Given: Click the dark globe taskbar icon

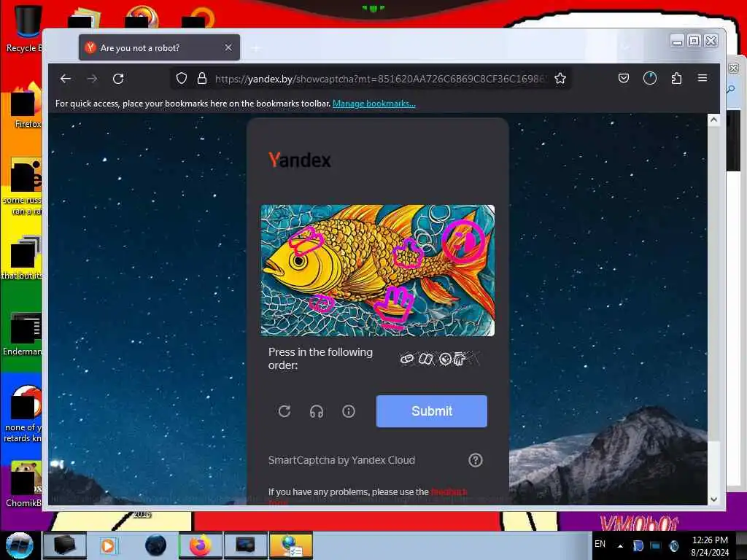Looking at the screenshot, I should 156,545.
